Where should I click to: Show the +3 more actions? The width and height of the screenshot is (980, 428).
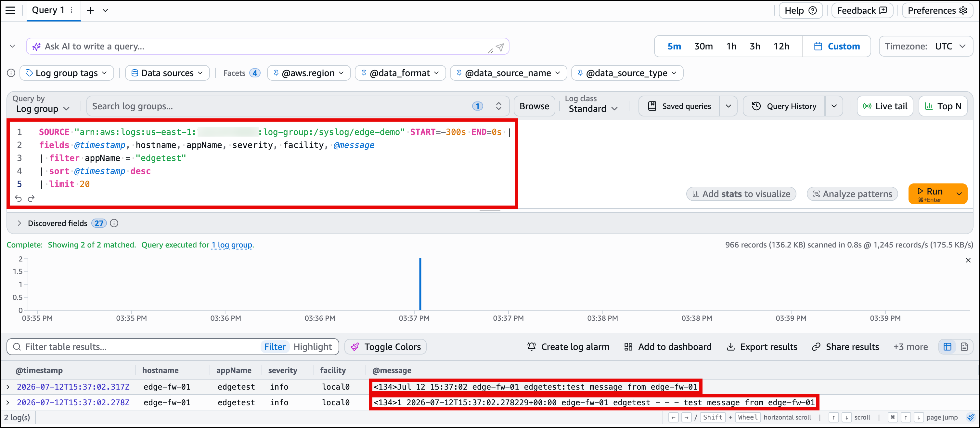[910, 347]
